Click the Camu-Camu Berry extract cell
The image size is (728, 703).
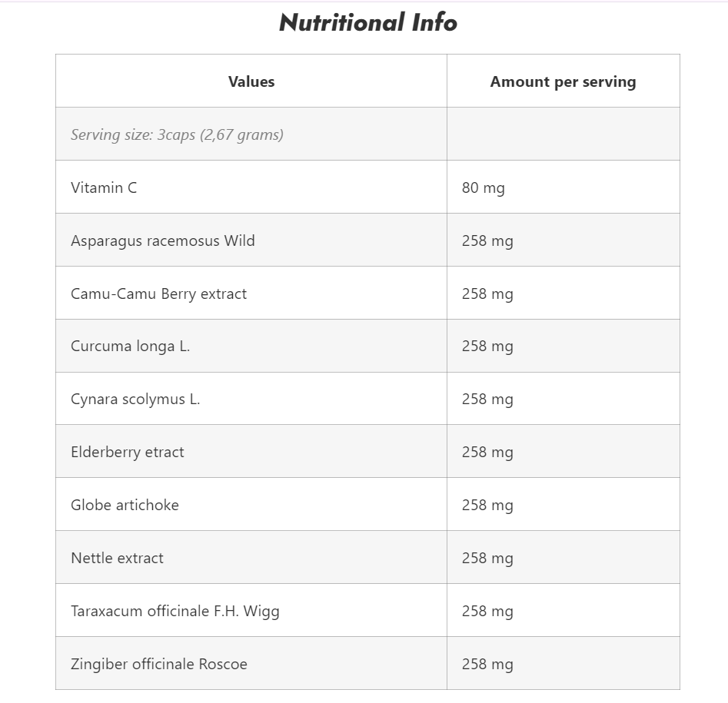(158, 293)
